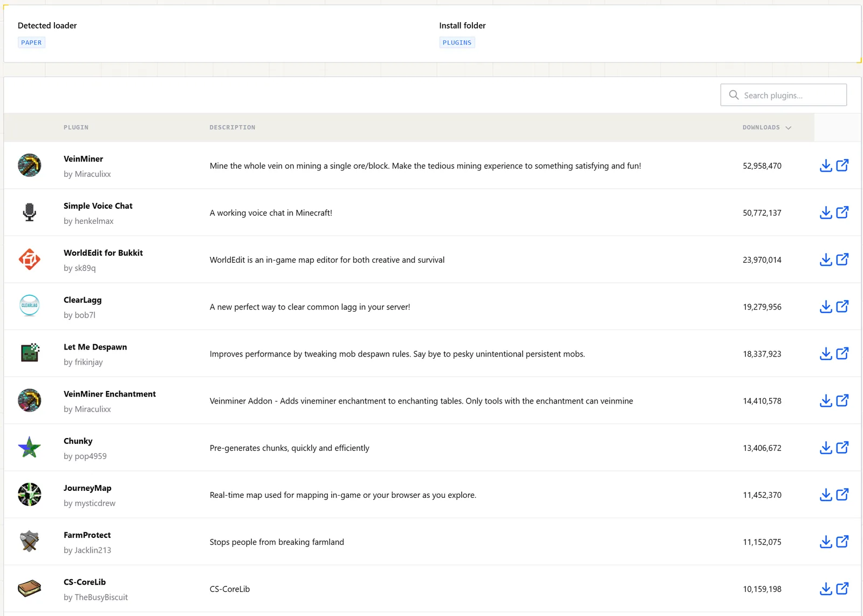
Task: Select the Simple Voice Chat name
Action: (98, 206)
